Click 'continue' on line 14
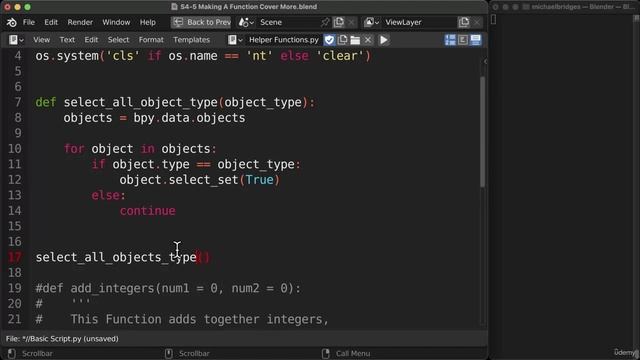The height and width of the screenshot is (360, 640). pyautogui.click(x=147, y=211)
